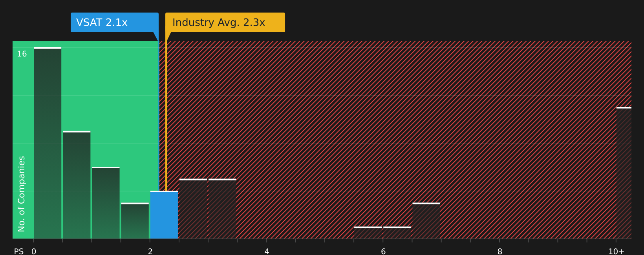
Task: Click the x-axis tick label 8
Action: [x=500, y=251]
